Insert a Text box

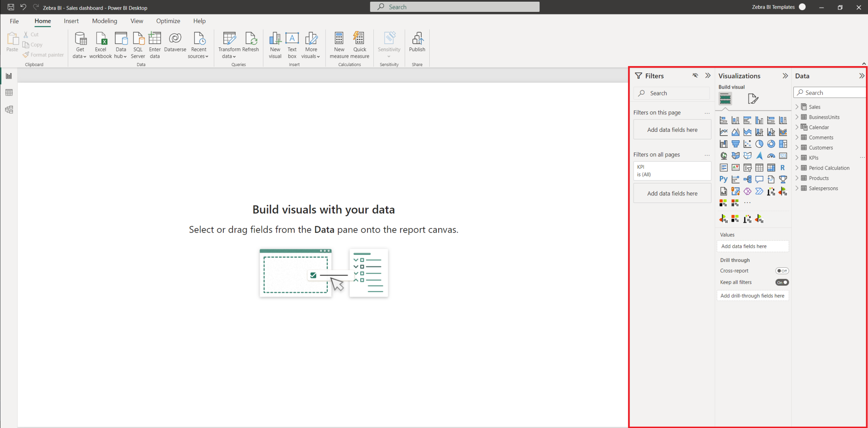[x=292, y=45]
